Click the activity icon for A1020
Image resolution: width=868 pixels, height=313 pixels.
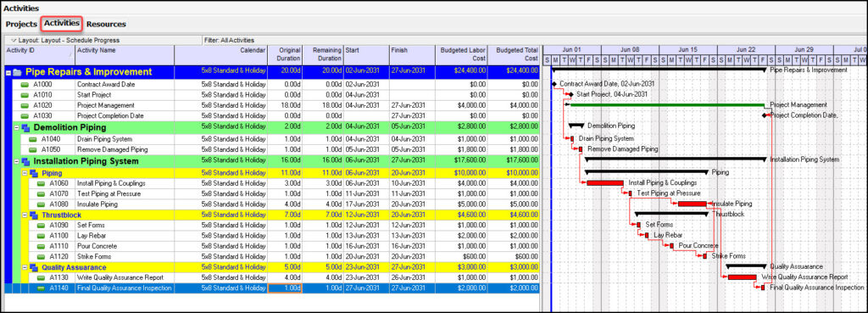(x=25, y=106)
